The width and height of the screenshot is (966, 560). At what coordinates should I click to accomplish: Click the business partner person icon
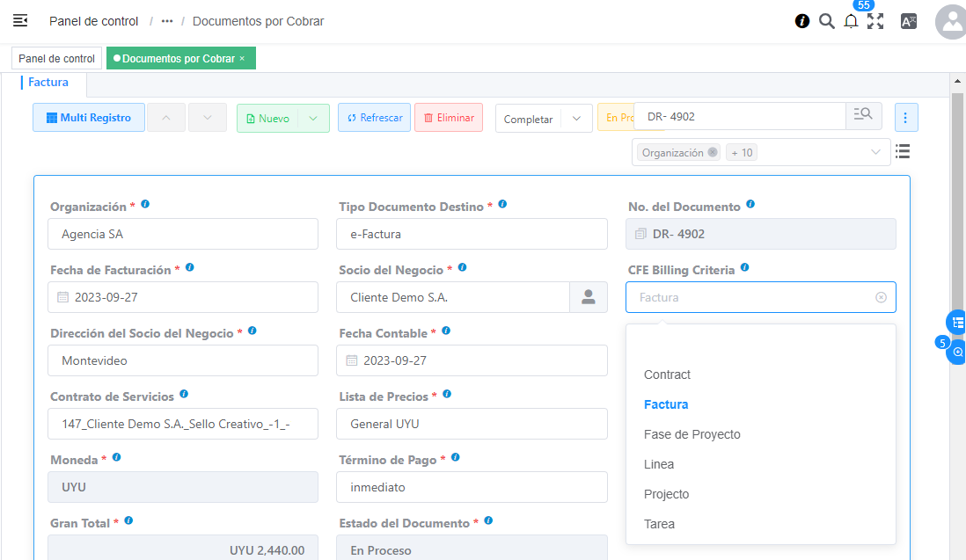point(589,297)
